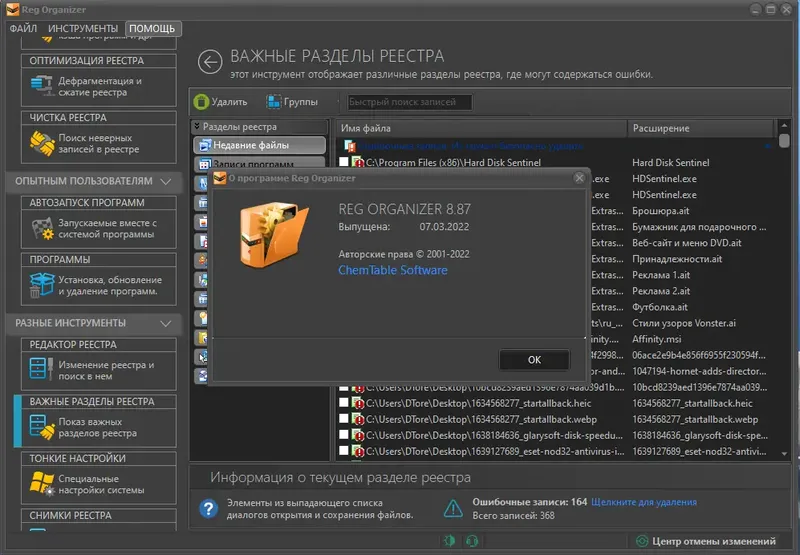The image size is (800, 555).
Task: Click the Недавние файлы section icon
Action: click(205, 145)
